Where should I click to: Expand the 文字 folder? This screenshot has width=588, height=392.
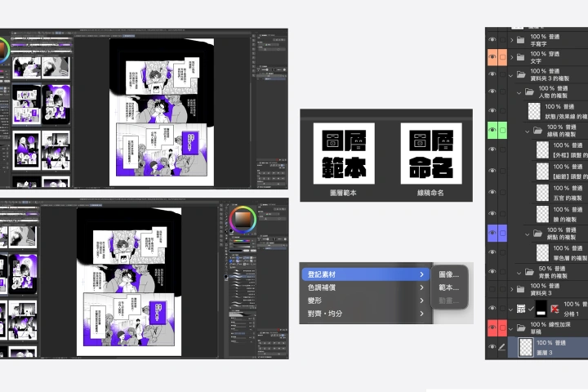coord(511,57)
